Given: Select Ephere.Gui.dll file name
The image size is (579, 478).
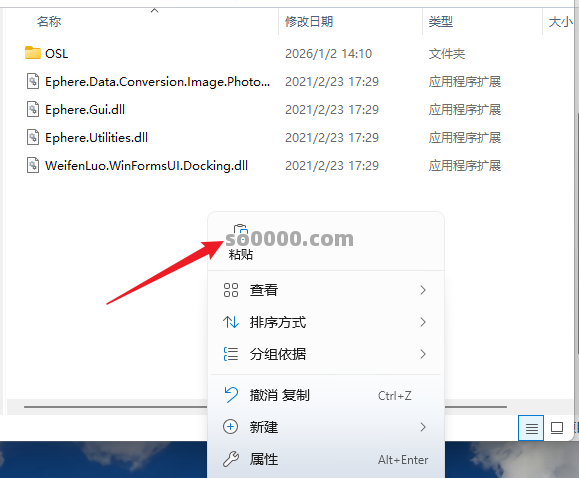Looking at the screenshot, I should tap(85, 110).
